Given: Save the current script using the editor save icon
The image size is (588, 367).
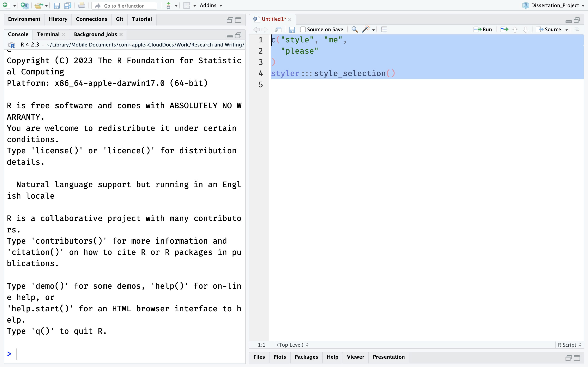Looking at the screenshot, I should 292,29.
